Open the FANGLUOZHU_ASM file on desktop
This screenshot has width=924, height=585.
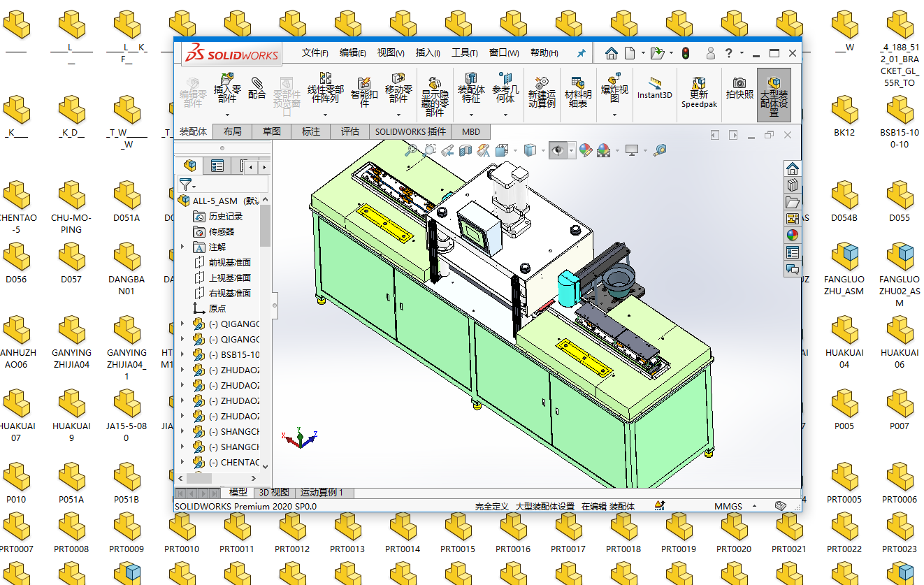click(x=844, y=270)
